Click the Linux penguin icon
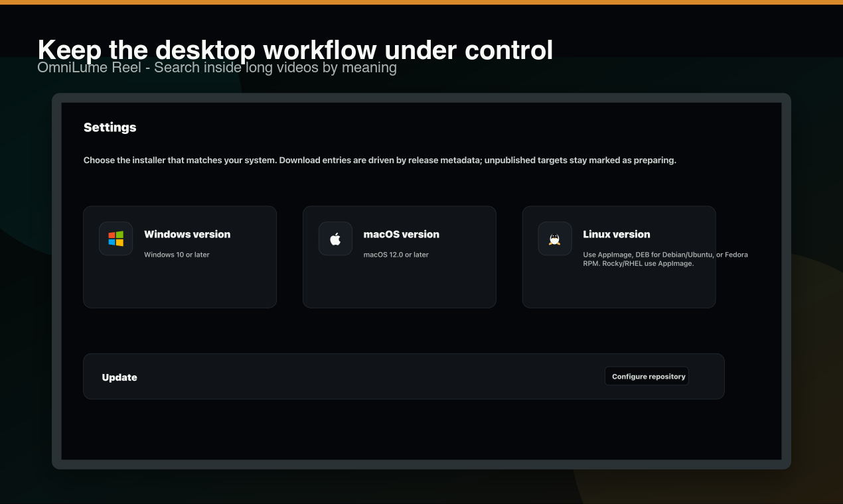 pyautogui.click(x=555, y=239)
